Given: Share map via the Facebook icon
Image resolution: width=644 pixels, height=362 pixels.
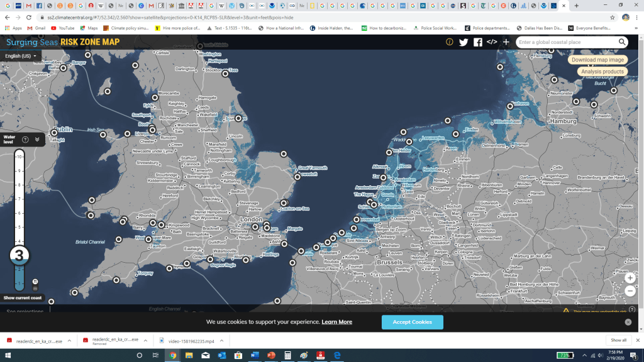Looking at the screenshot, I should pos(478,42).
